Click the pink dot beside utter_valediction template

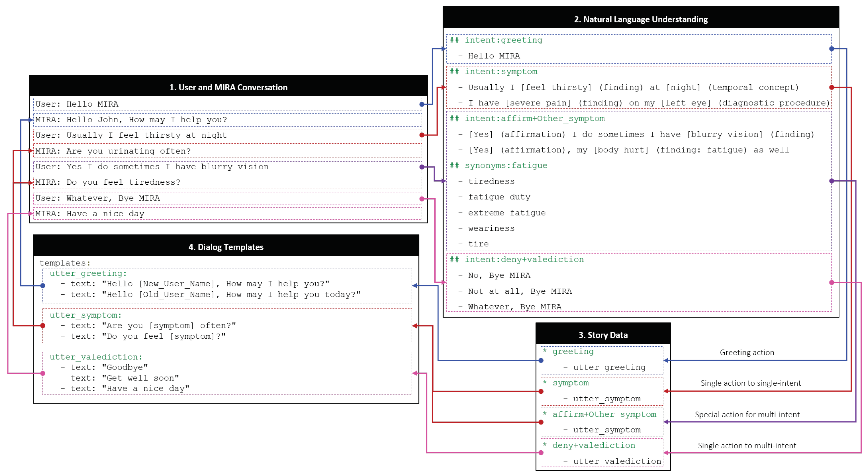[x=43, y=373]
